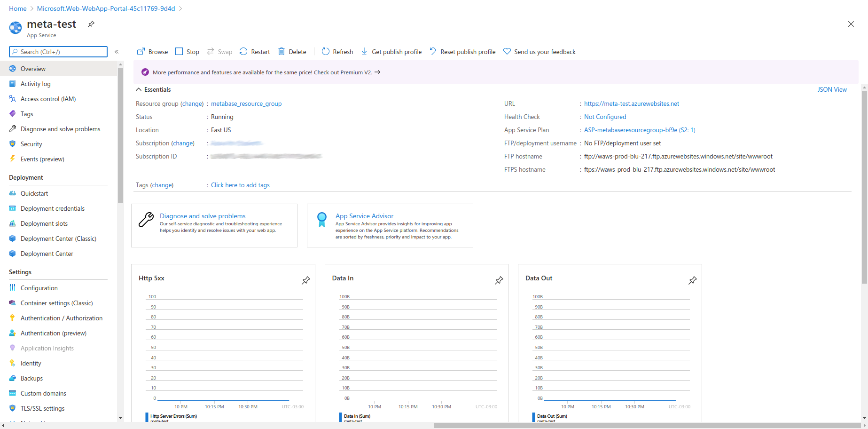Click the Identity key icon
Screen dimensions: 868x429
coord(13,363)
